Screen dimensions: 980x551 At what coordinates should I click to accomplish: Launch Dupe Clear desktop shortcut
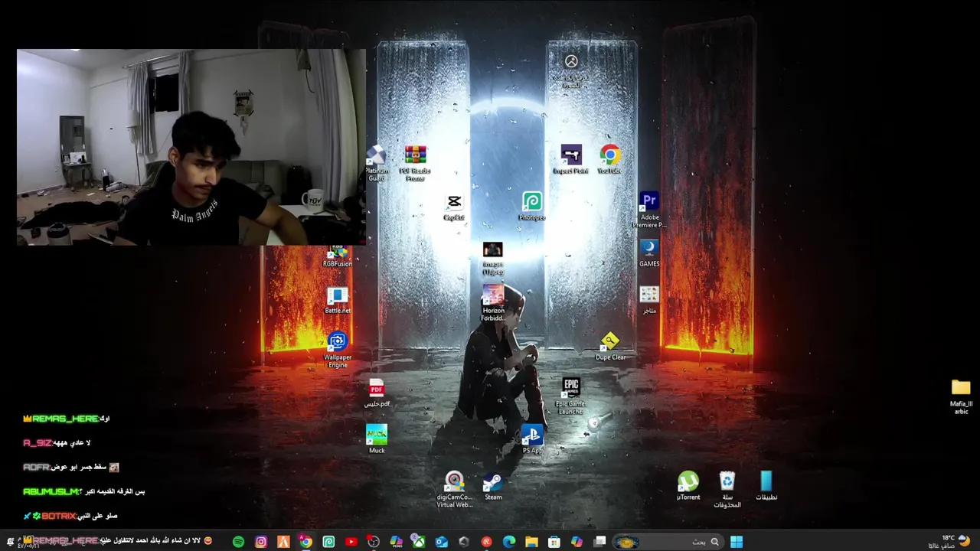(610, 347)
